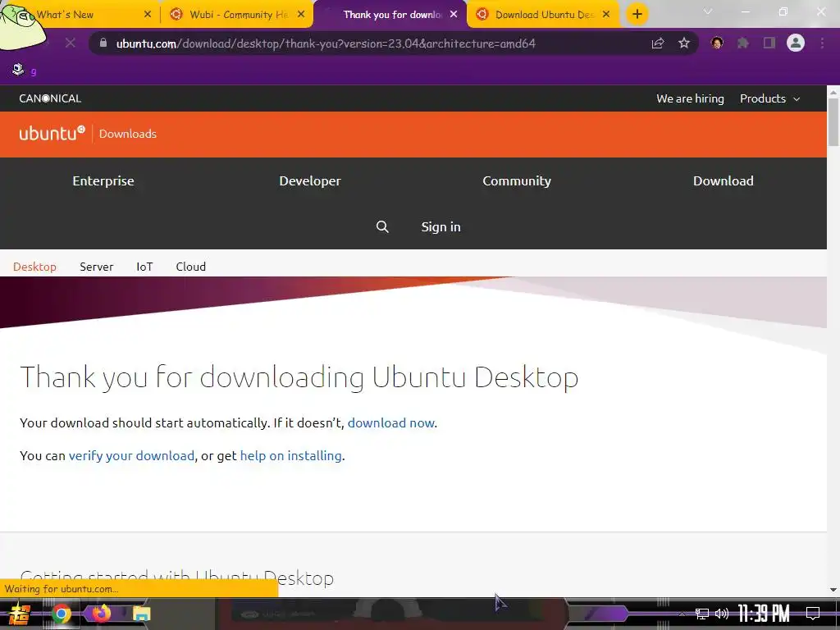Click scrollbar down arrow

pos(833,589)
